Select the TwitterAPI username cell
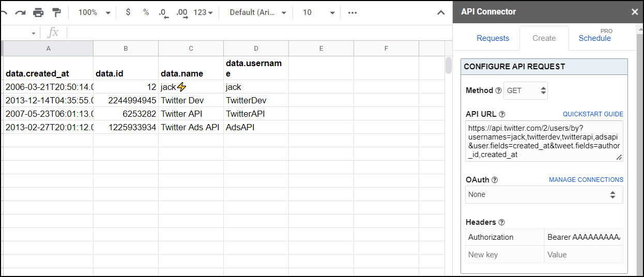Image resolution: width=644 pixels, height=277 pixels. tap(256, 114)
